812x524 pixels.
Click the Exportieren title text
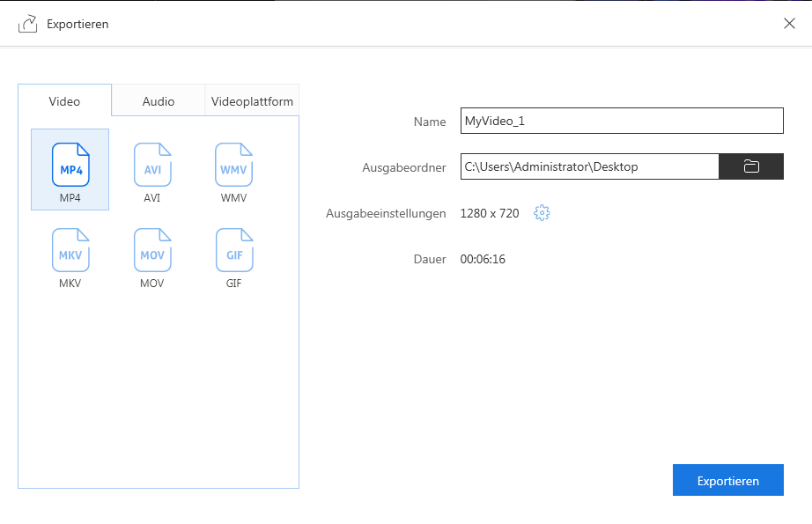click(x=78, y=24)
